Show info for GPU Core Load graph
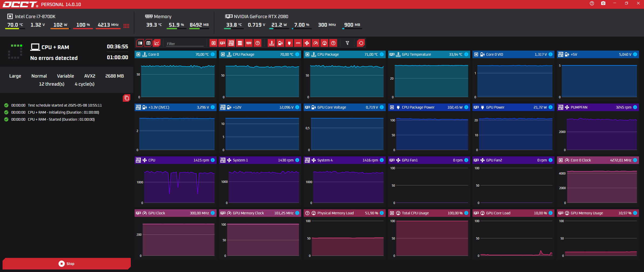This screenshot has width=644, height=272. click(551, 213)
